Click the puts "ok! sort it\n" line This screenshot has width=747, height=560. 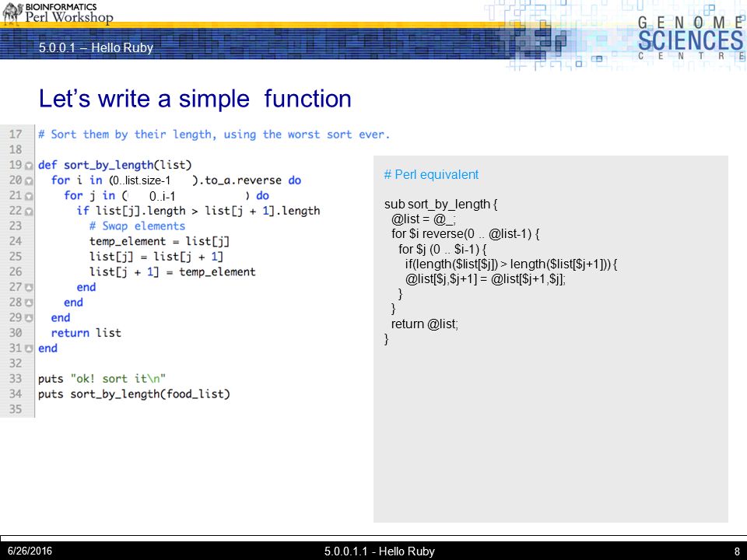tap(102, 379)
